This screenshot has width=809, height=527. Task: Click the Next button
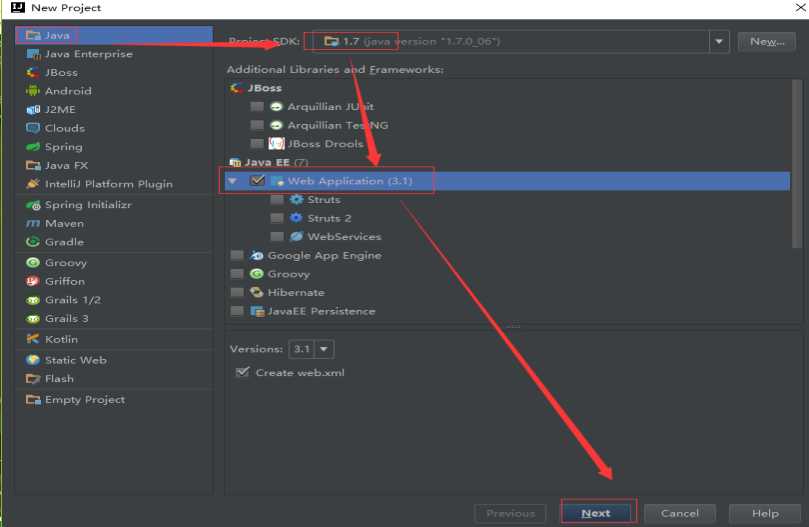596,513
